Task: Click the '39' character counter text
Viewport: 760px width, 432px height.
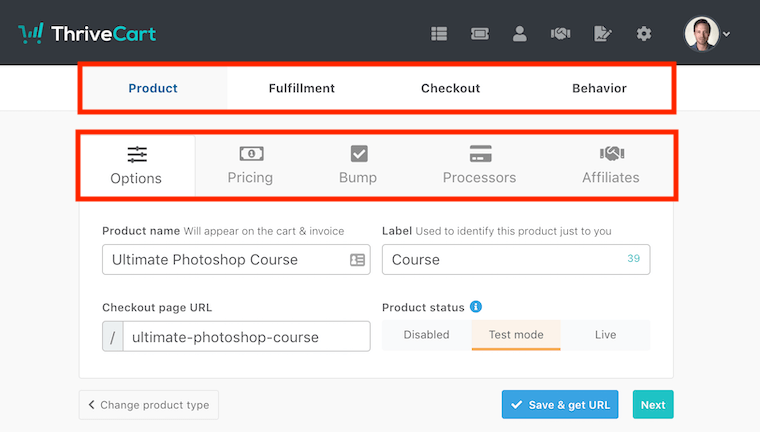Action: (633, 258)
